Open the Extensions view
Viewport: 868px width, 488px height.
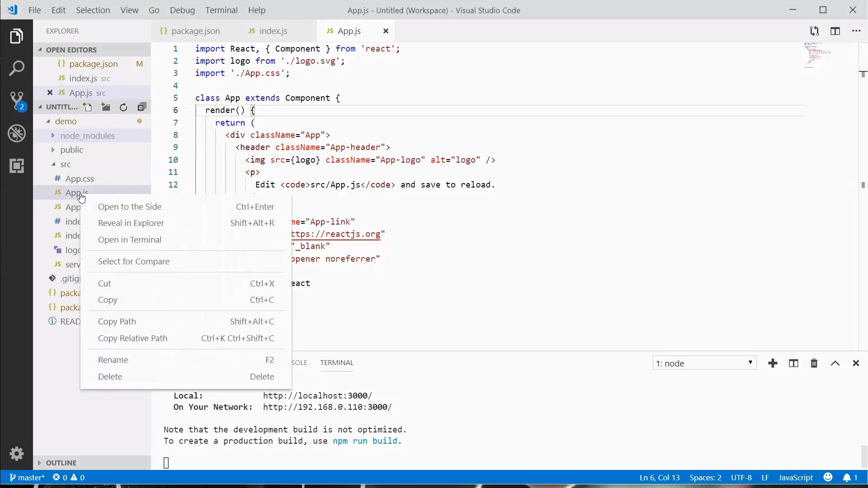tap(17, 165)
